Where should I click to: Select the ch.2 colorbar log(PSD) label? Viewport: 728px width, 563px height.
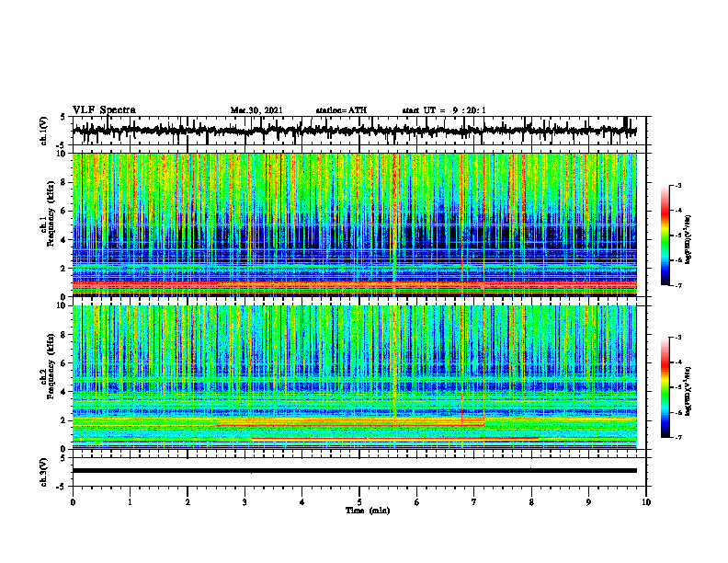tap(688, 391)
